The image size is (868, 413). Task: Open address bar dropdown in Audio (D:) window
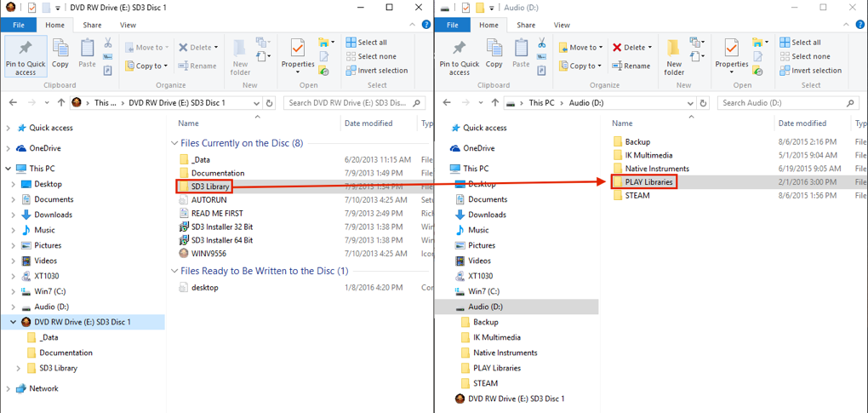690,103
